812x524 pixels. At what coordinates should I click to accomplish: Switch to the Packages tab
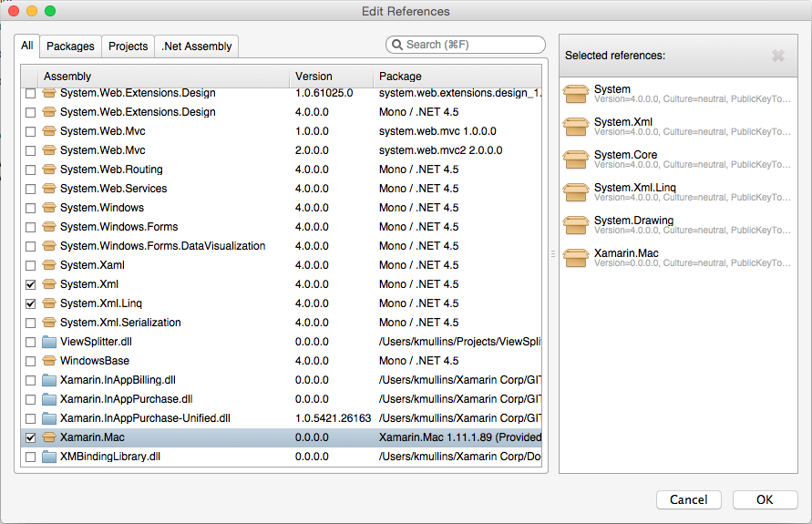click(70, 46)
